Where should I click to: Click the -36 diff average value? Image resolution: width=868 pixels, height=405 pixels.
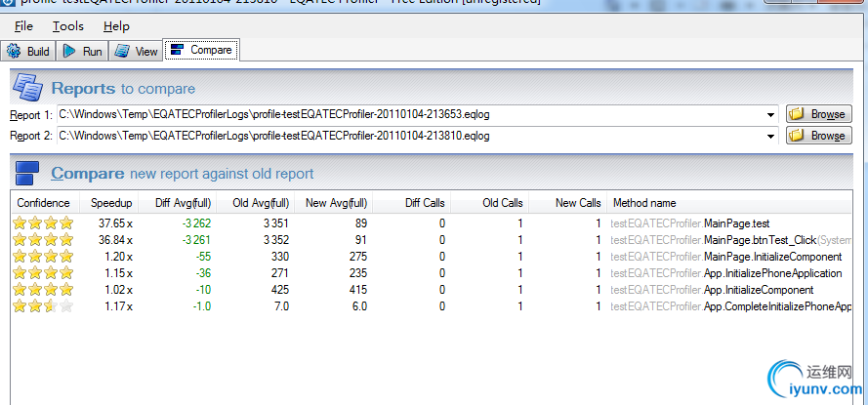[203, 273]
